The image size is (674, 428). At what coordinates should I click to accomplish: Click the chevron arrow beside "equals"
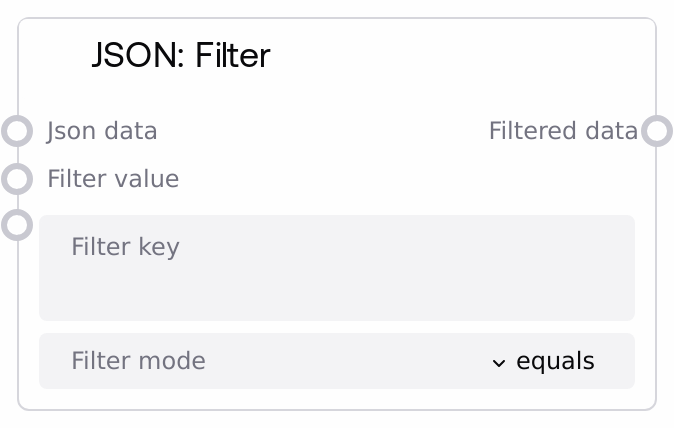499,362
